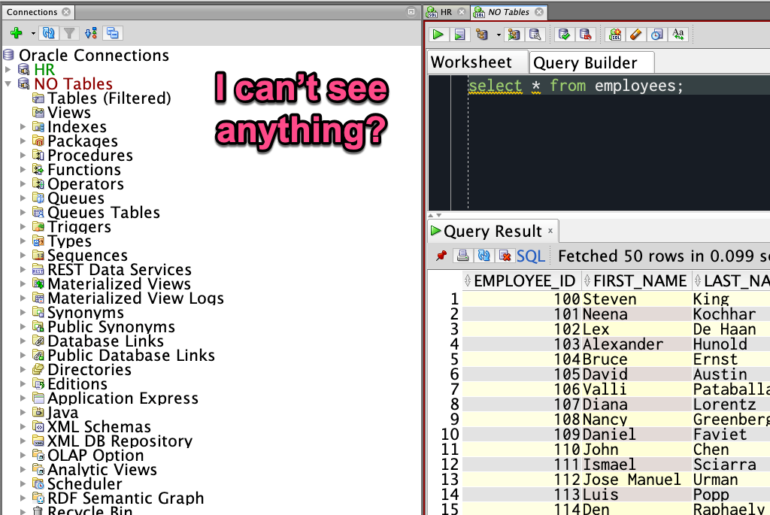
Task: Click the Clear eraser icon
Action: [x=635, y=34]
